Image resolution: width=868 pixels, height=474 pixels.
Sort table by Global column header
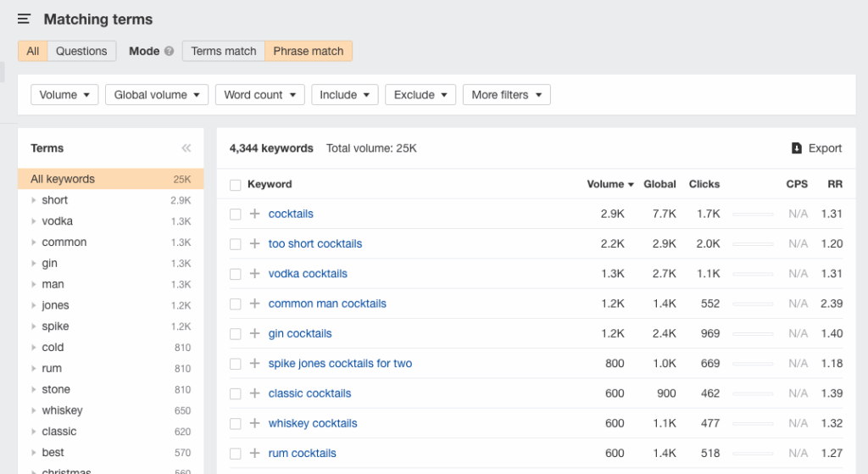(x=659, y=184)
